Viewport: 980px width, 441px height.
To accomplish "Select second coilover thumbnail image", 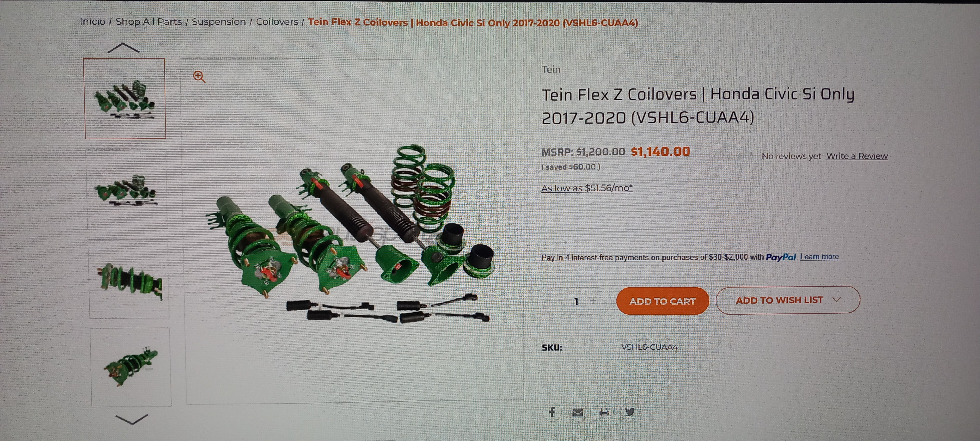I will coord(127,189).
